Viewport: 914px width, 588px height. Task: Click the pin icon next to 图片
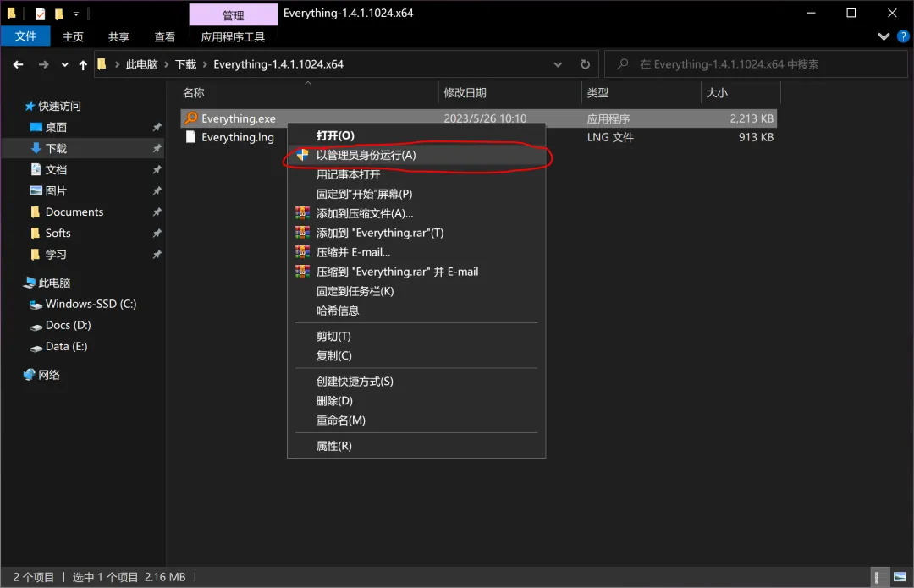(157, 191)
